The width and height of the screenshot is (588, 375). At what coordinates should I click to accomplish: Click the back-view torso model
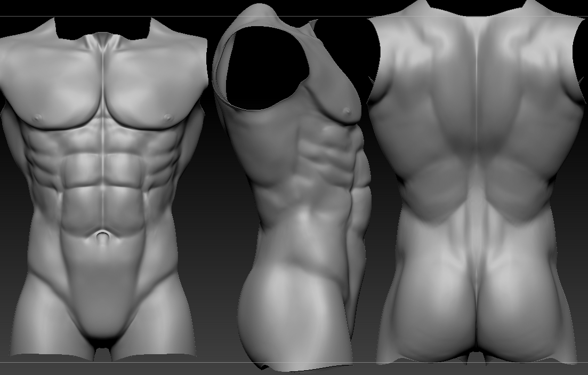(x=477, y=182)
